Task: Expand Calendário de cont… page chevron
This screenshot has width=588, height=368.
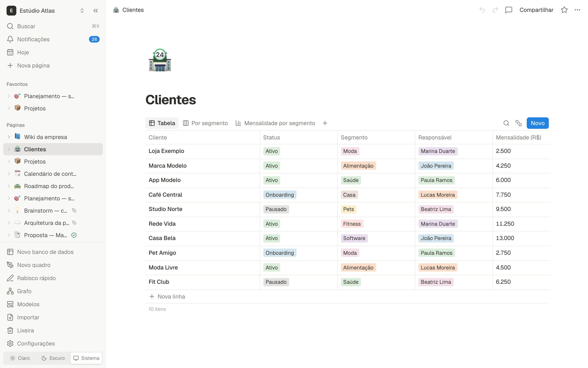Action: pyautogui.click(x=9, y=174)
